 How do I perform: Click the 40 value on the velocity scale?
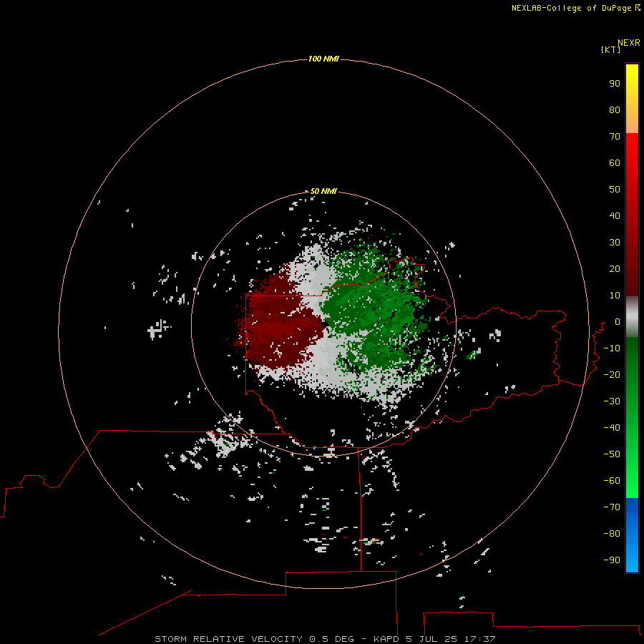[615, 215]
